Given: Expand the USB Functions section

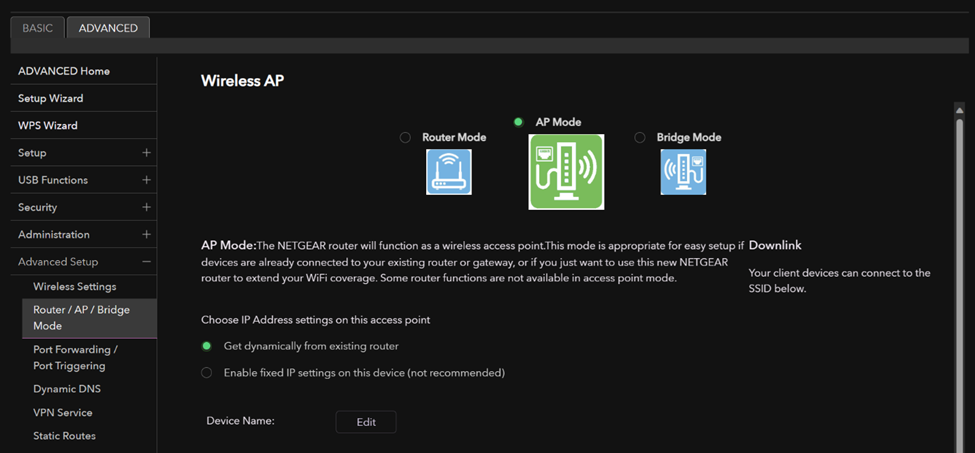Looking at the screenshot, I should [146, 180].
